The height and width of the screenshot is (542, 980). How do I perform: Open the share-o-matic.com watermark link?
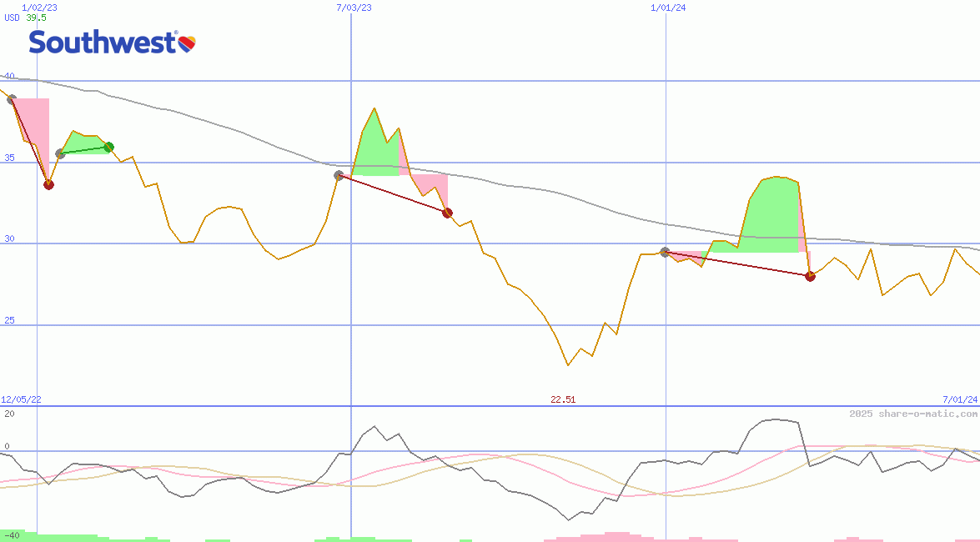pos(913,414)
